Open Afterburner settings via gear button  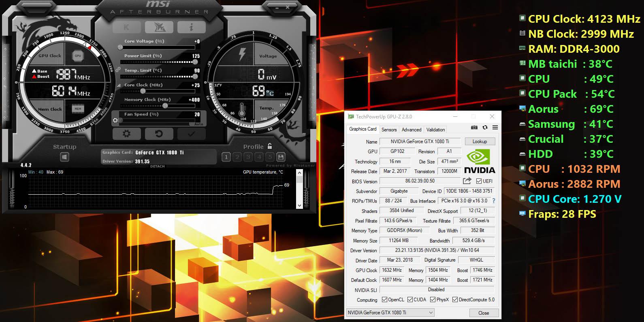[126, 134]
